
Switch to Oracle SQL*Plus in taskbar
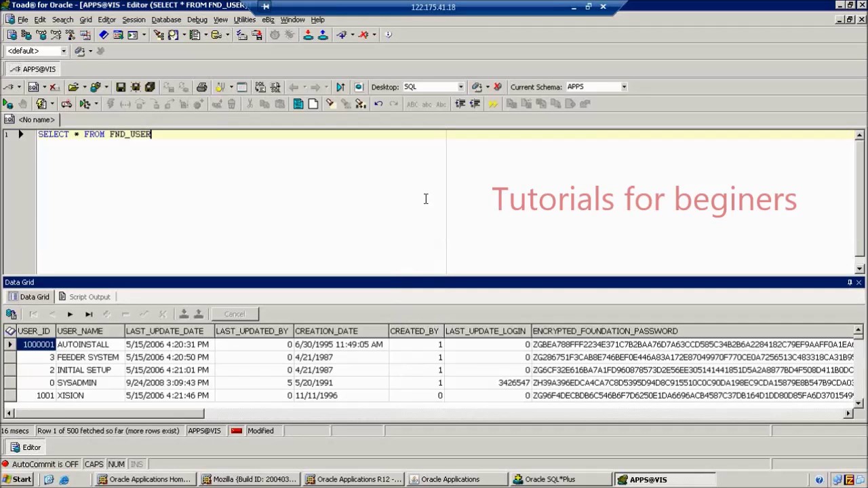560,479
